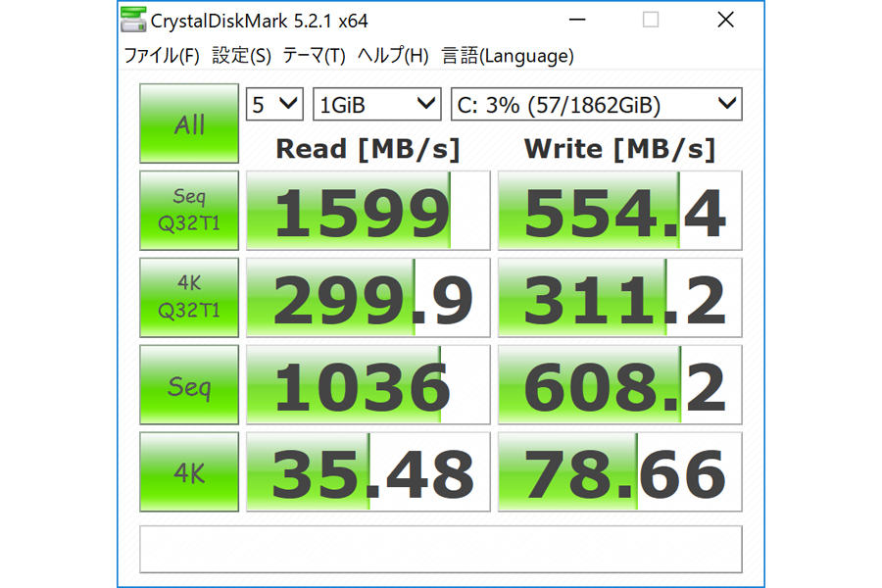This screenshot has height=588, width=882.
Task: Click the Read [MB/s] column header
Action: pyautogui.click(x=367, y=149)
